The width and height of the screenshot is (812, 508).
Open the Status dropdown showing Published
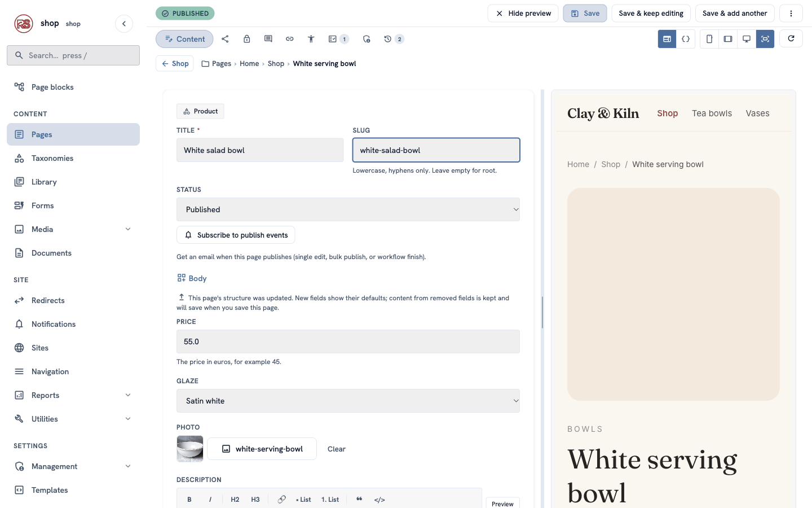pos(348,209)
